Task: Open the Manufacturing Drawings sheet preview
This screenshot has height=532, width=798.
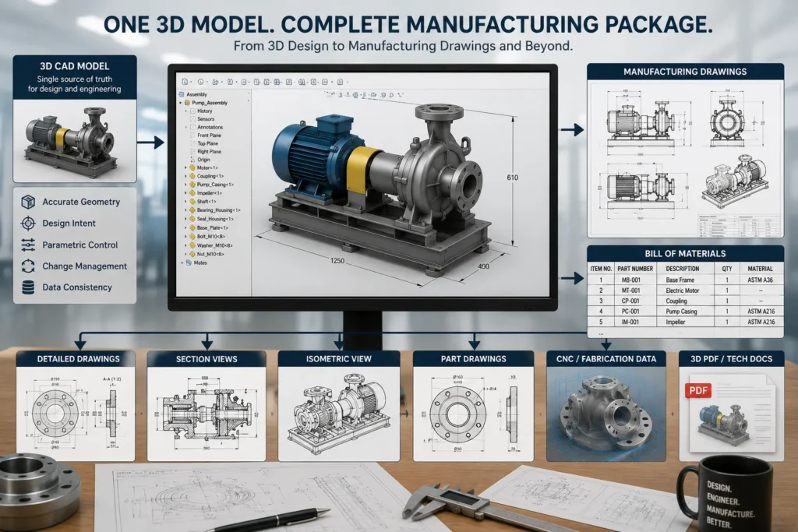Action: tap(686, 159)
